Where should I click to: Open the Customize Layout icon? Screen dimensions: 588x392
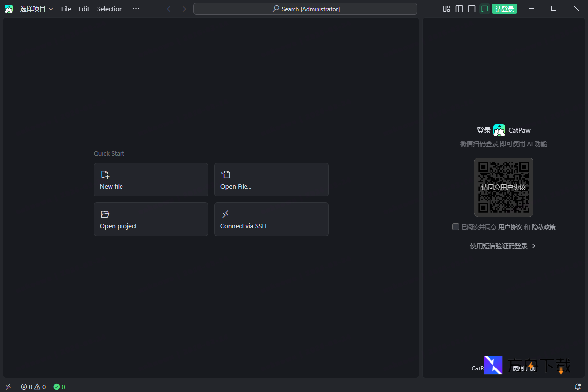pos(446,9)
